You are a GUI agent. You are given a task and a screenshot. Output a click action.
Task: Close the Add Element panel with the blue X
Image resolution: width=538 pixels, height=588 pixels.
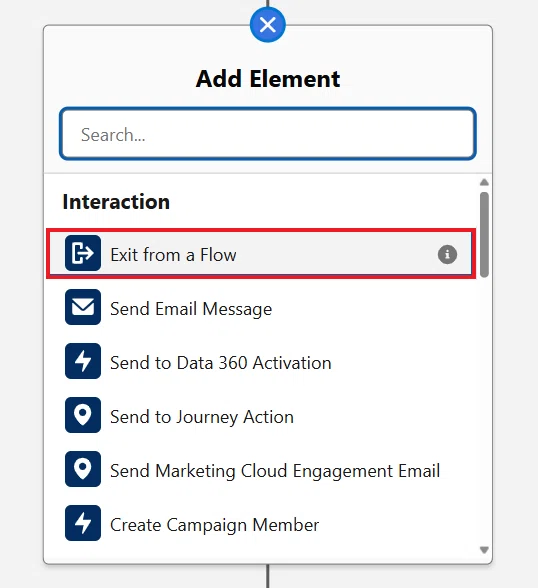coord(268,25)
